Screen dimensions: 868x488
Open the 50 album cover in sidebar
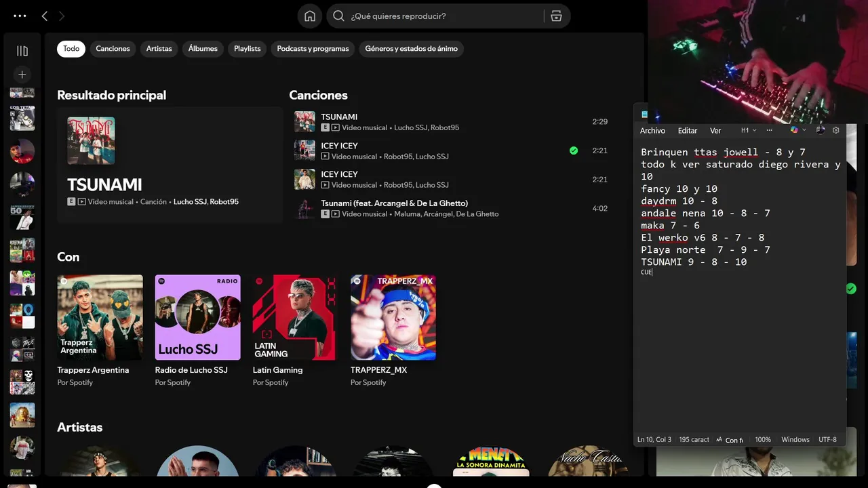click(22, 217)
